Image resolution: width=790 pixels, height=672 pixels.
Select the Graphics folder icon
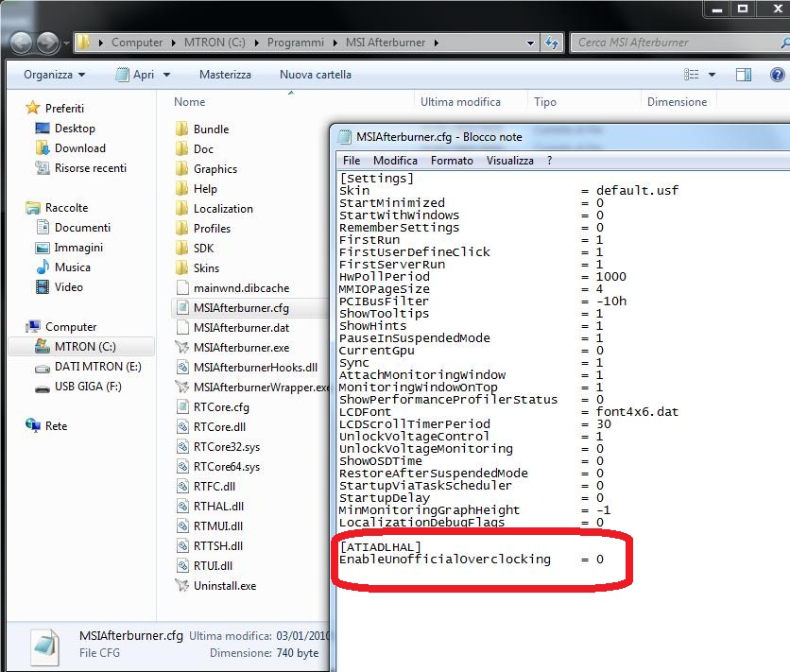pos(181,169)
